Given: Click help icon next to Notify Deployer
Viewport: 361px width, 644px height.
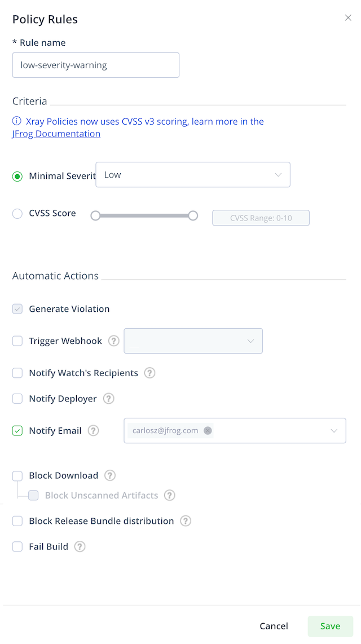Looking at the screenshot, I should pos(108,398).
